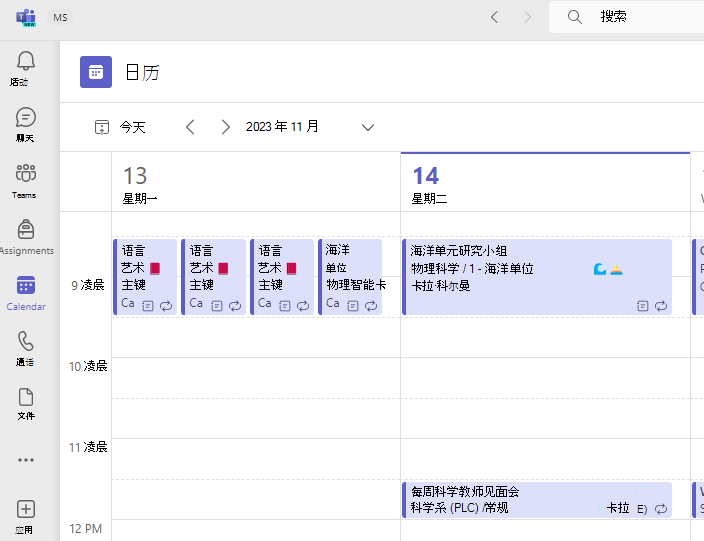Open 海洋单元研究小组 event on Tuesday
The width and height of the screenshot is (704, 541).
coord(537,277)
